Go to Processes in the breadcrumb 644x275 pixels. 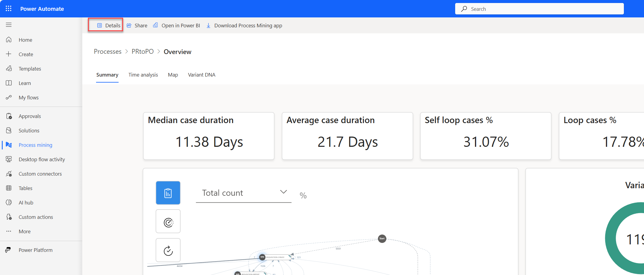[x=108, y=52]
